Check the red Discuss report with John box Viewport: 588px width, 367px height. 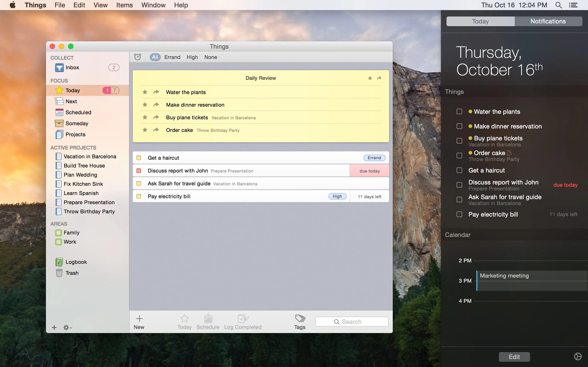click(139, 171)
